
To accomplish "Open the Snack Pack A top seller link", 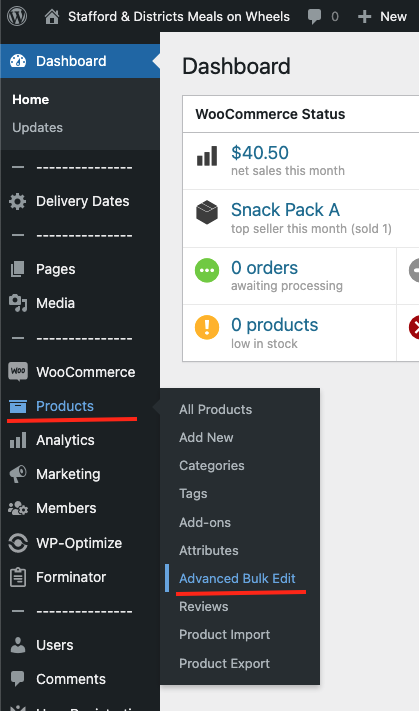I will click(x=285, y=210).
